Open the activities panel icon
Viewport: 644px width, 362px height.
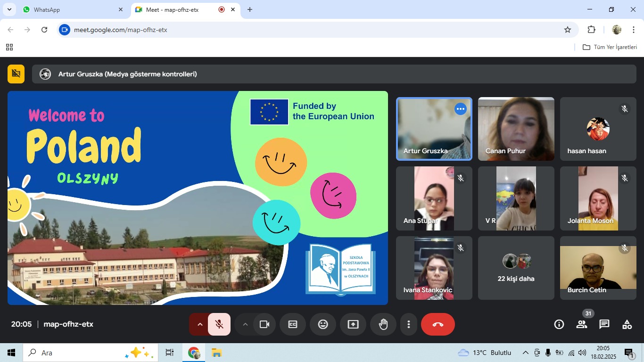coord(627,324)
